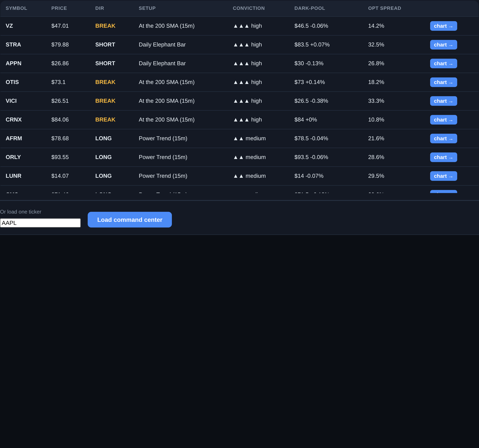Click the $26.86 price value
The height and width of the screenshot is (448, 479).
pyautogui.click(x=60, y=63)
